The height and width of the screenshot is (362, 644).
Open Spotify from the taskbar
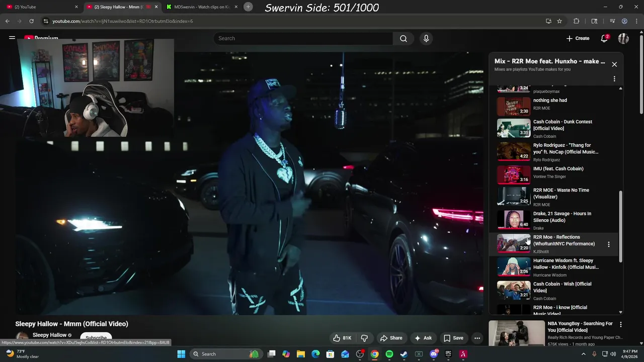click(389, 354)
